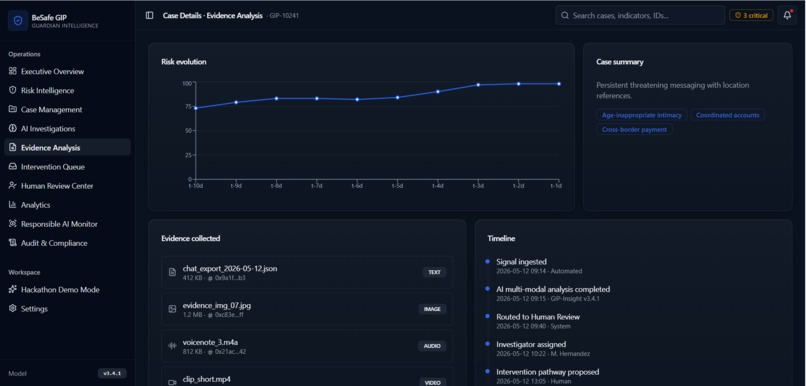Click the TEXT type badge
806x386 pixels.
(434, 272)
